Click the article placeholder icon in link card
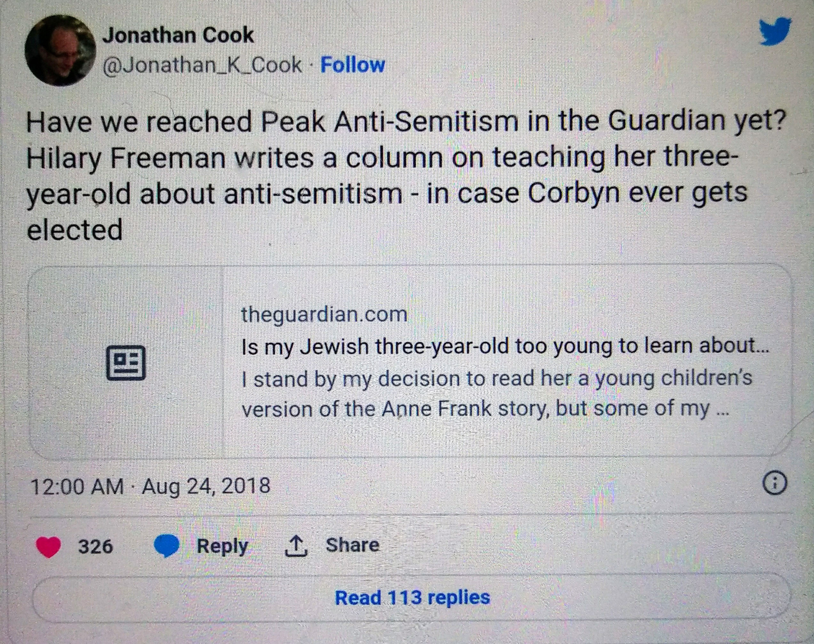 pos(126,362)
